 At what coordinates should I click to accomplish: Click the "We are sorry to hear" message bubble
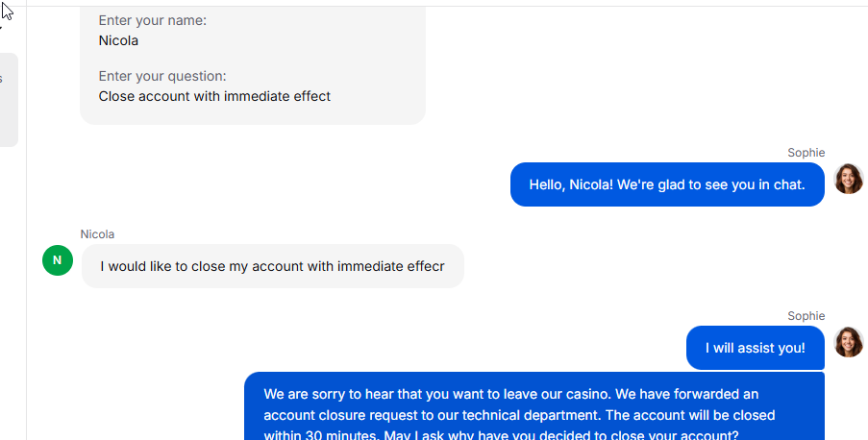534,406
